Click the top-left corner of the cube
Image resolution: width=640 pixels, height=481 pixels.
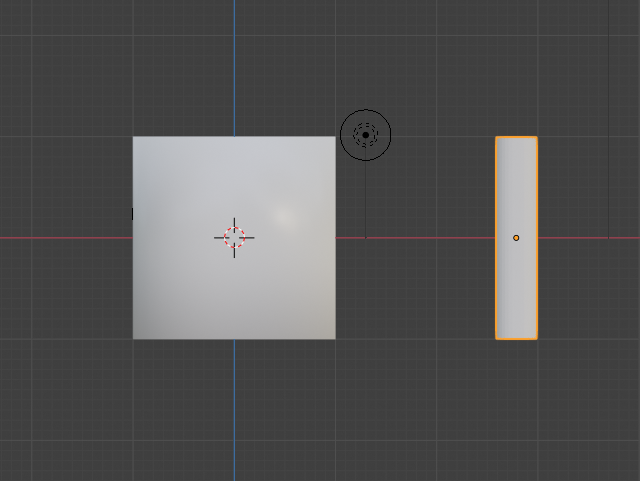click(x=134, y=138)
